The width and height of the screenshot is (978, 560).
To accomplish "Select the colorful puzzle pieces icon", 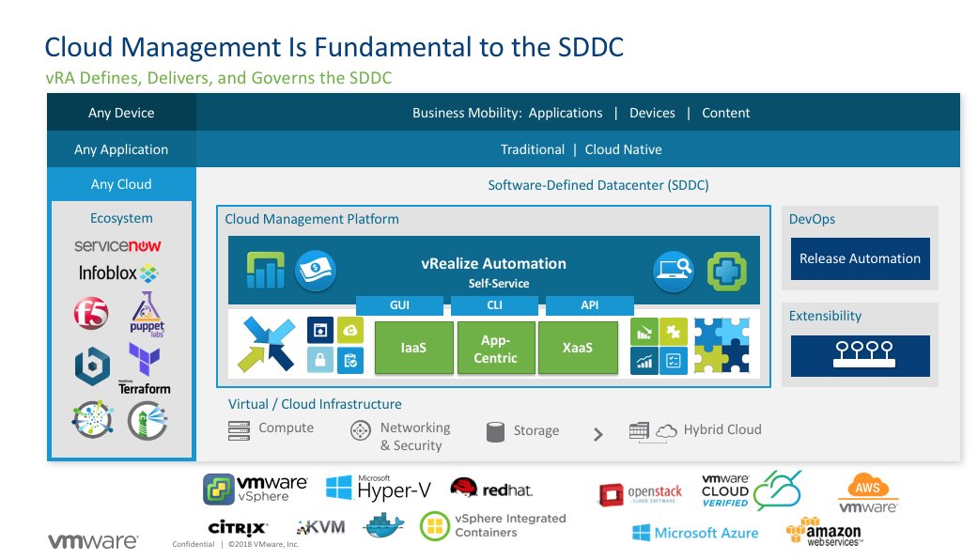I will [722, 346].
